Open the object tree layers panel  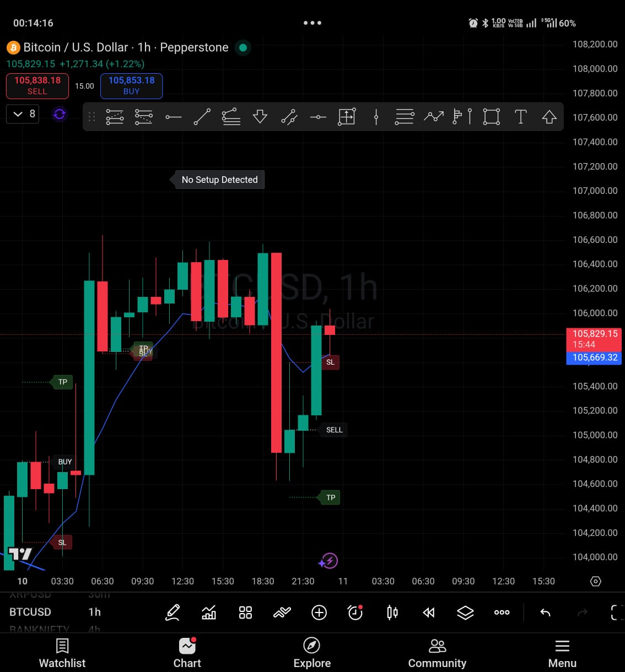click(x=465, y=613)
